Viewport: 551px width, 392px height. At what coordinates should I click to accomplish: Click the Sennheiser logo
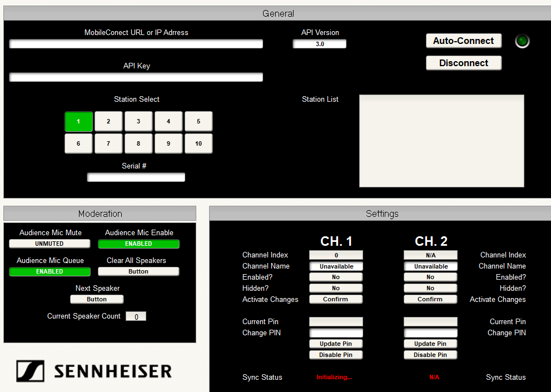coord(94,371)
